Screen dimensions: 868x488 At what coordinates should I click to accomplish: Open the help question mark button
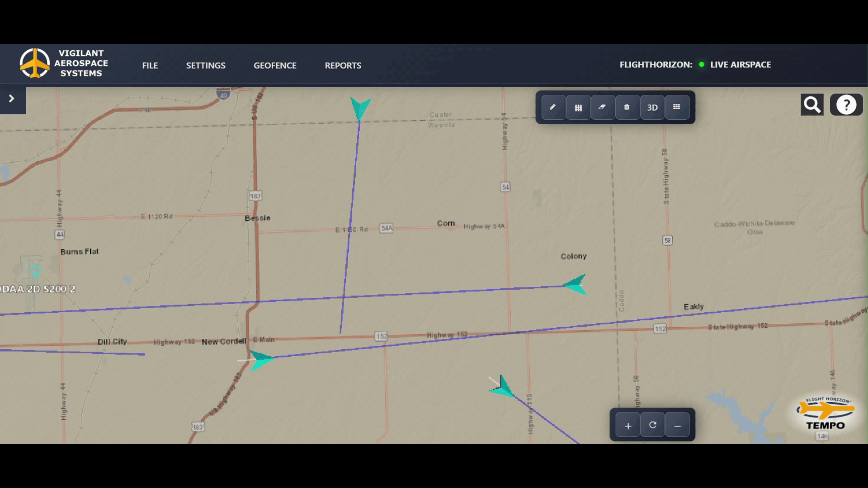(846, 105)
